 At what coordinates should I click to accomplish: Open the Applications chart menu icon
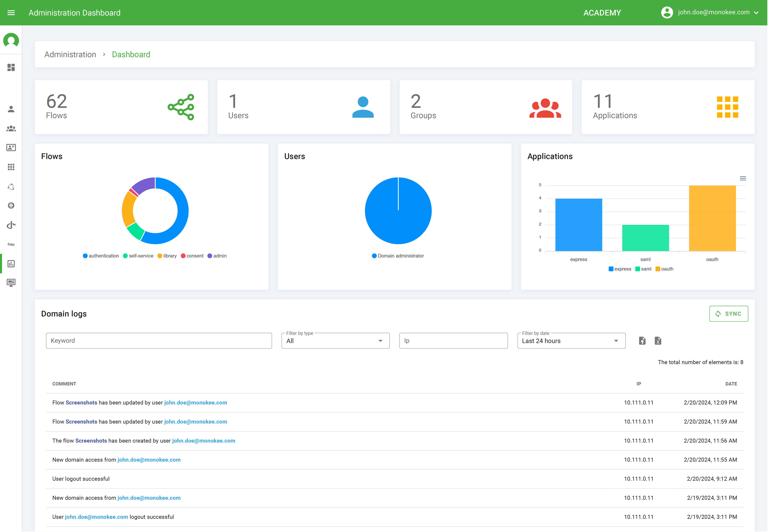(x=743, y=178)
